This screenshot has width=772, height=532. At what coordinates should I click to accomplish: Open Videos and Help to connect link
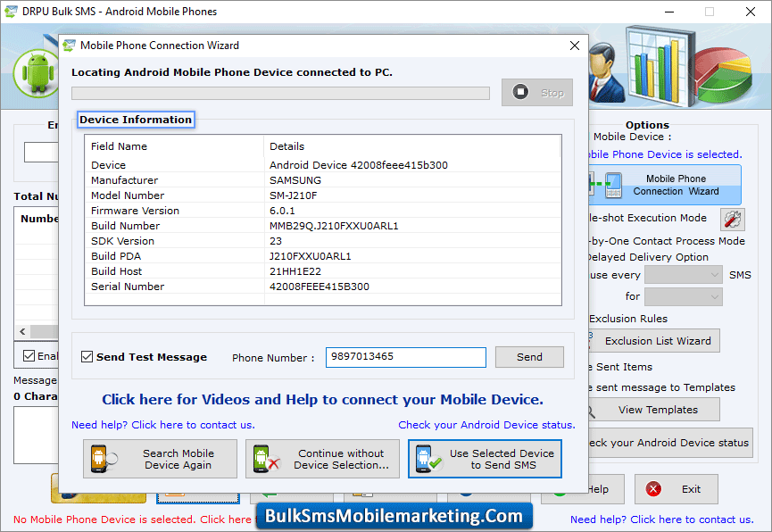322,400
